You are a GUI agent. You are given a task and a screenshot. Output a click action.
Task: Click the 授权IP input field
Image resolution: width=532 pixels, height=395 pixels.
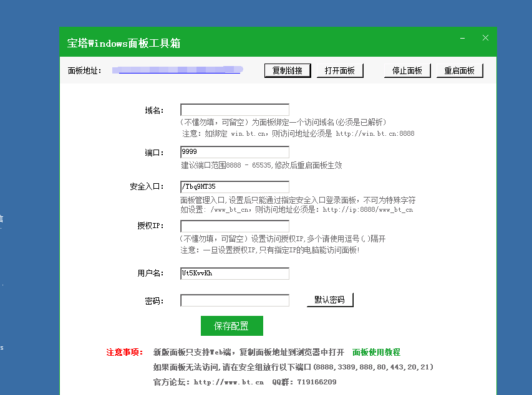(235, 226)
